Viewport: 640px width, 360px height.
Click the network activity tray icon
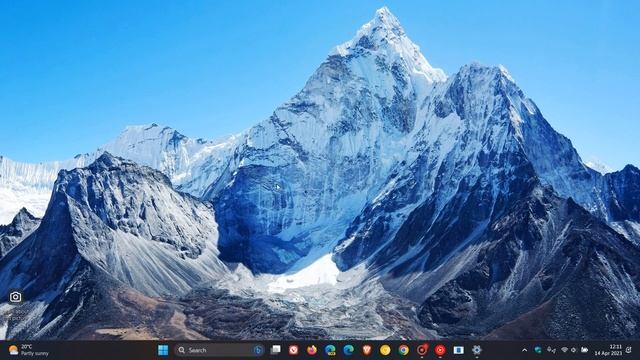click(x=551, y=350)
